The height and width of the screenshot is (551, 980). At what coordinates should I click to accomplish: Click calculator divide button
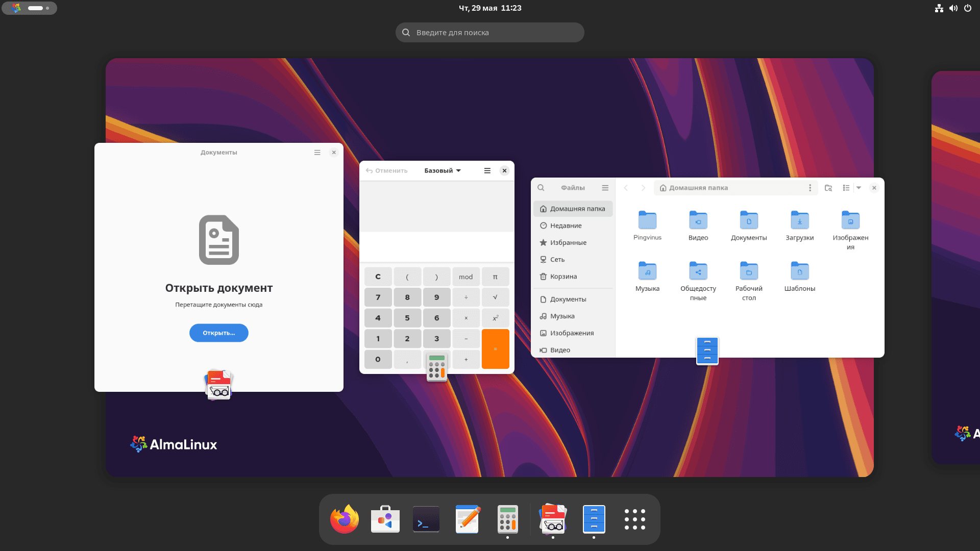pos(465,297)
